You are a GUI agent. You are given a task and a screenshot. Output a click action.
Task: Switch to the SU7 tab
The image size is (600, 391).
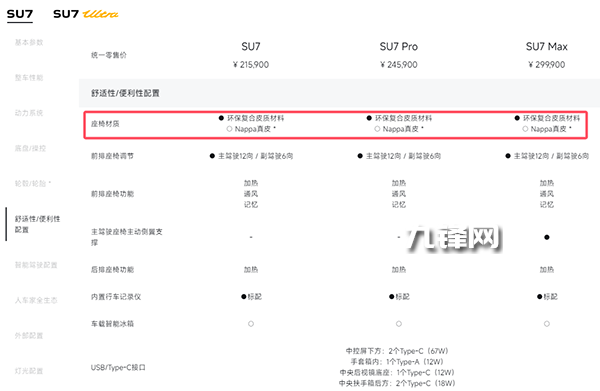click(20, 14)
